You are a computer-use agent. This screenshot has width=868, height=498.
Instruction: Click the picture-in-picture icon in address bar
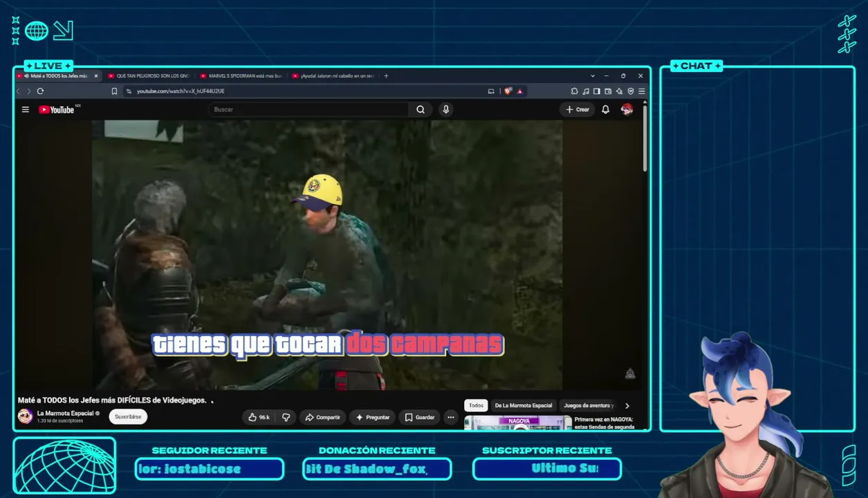pyautogui.click(x=491, y=91)
